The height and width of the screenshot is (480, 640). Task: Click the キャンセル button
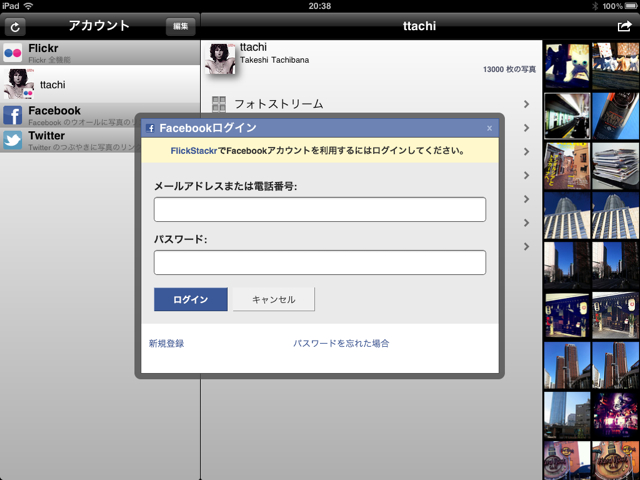click(273, 299)
